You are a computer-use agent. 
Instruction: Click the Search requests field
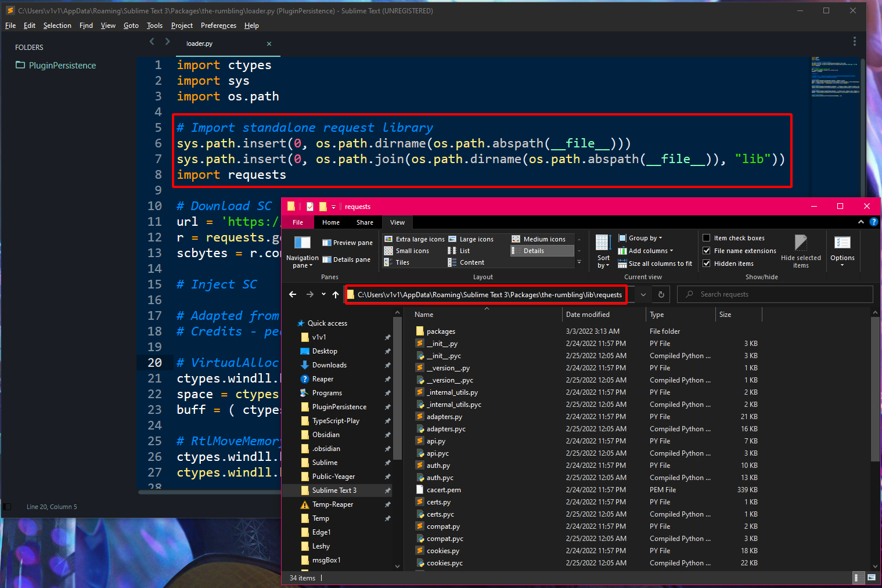[x=775, y=294]
